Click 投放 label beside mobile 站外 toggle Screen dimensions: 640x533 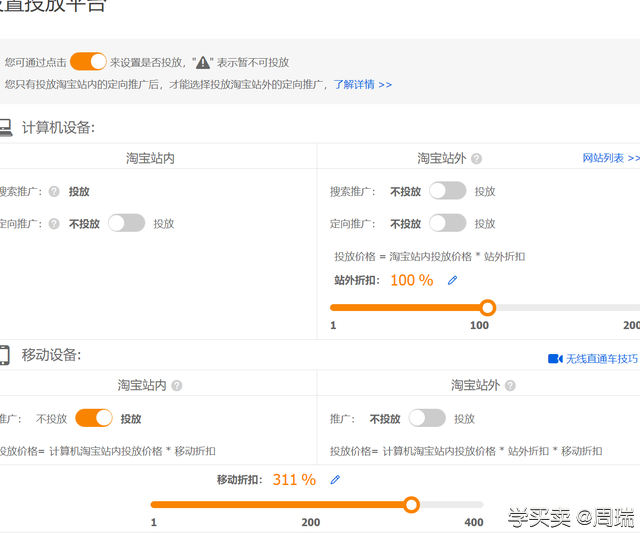[464, 419]
